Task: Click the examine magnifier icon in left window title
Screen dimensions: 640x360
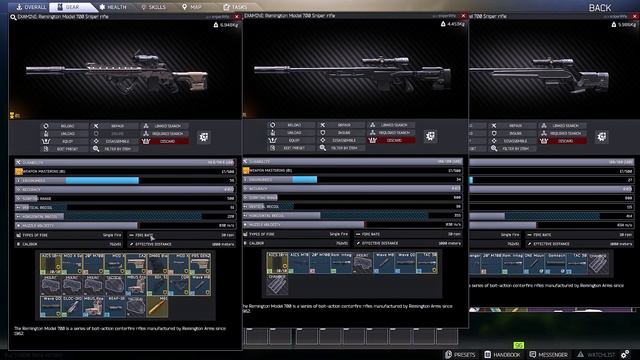Action: coord(13,17)
